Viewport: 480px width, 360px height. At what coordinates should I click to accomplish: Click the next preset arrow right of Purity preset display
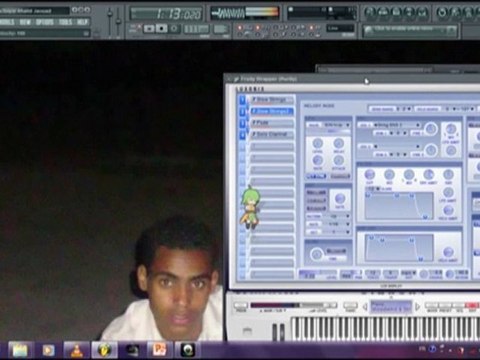point(417,306)
